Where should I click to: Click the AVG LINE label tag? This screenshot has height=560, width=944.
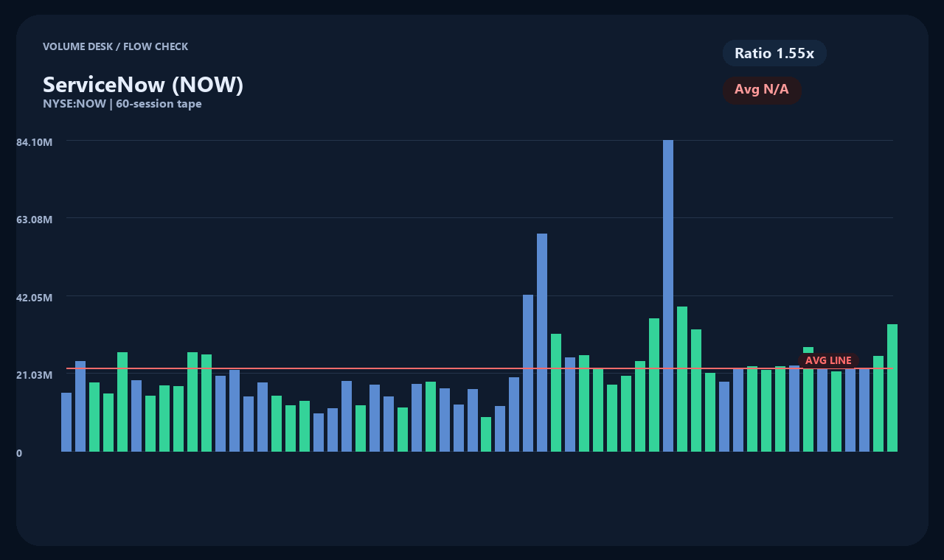click(828, 360)
